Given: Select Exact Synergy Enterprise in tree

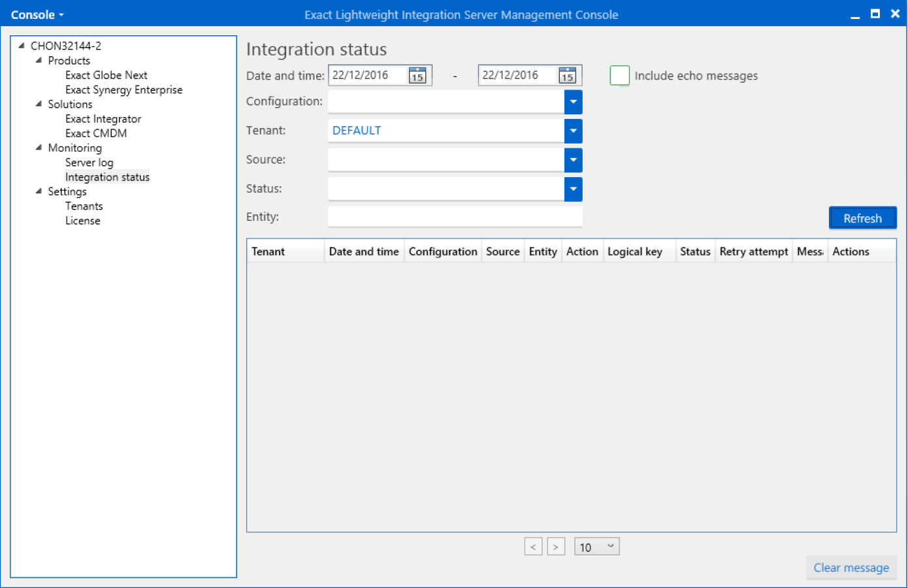Looking at the screenshot, I should tap(123, 90).
